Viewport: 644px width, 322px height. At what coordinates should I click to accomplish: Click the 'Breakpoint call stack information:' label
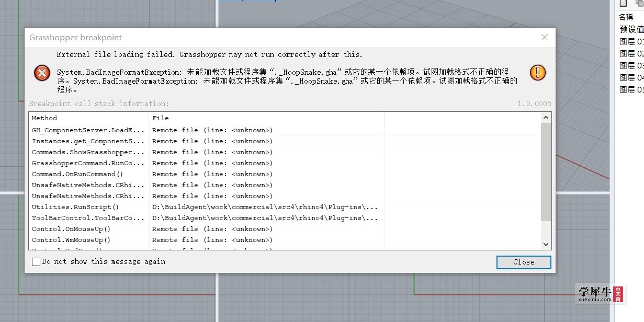click(99, 103)
